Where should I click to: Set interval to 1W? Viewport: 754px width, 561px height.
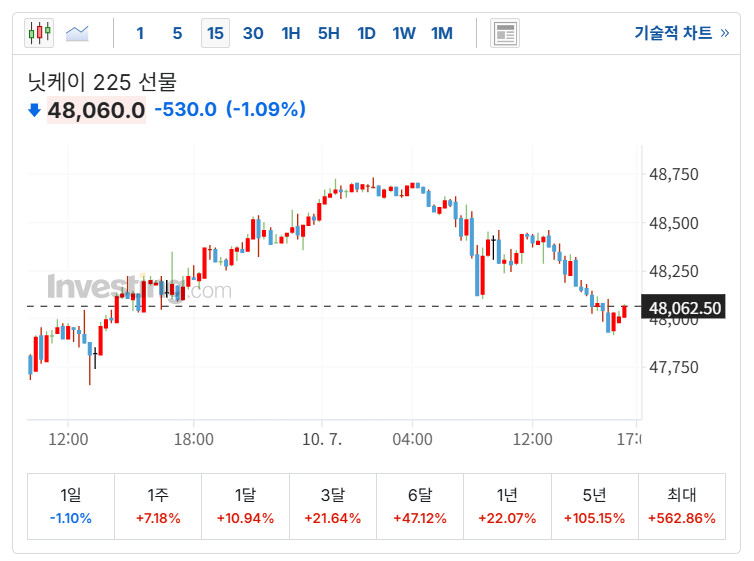point(404,33)
